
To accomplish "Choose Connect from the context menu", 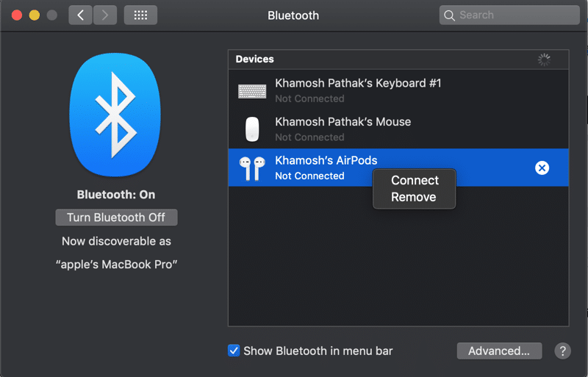I will pyautogui.click(x=415, y=180).
